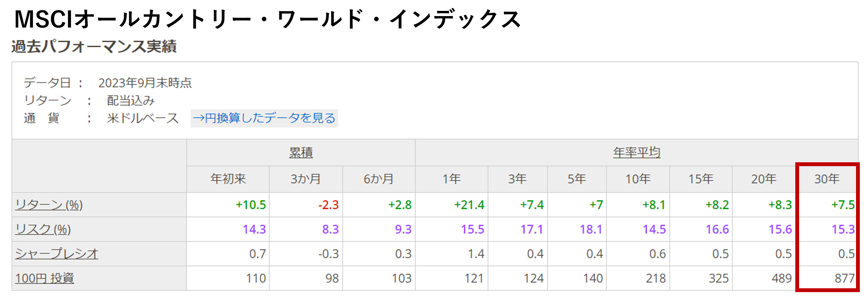Click the 100円 投資 15-year value 325
This screenshot has height=297, width=868.
tap(719, 278)
